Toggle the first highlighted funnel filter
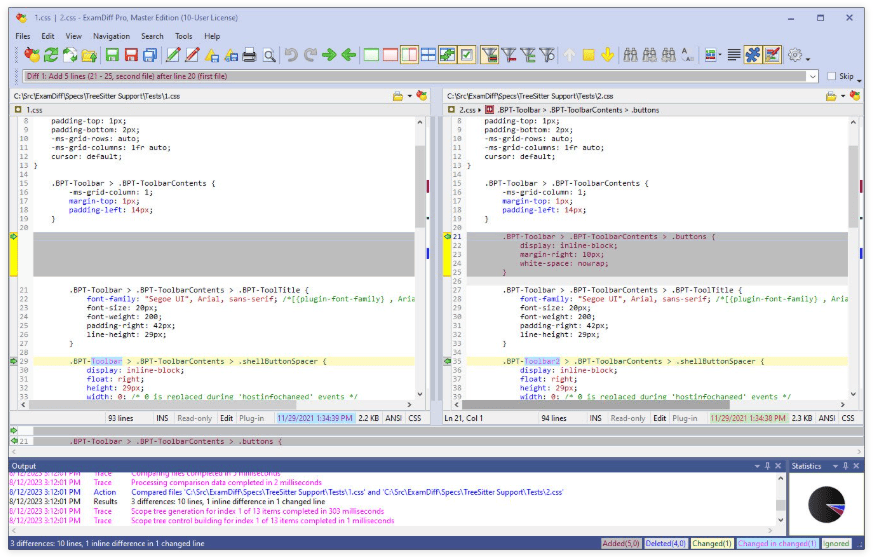 (x=489, y=55)
